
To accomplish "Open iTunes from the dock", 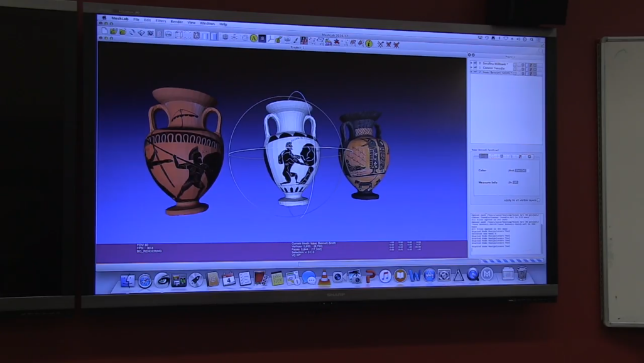I will point(385,276).
